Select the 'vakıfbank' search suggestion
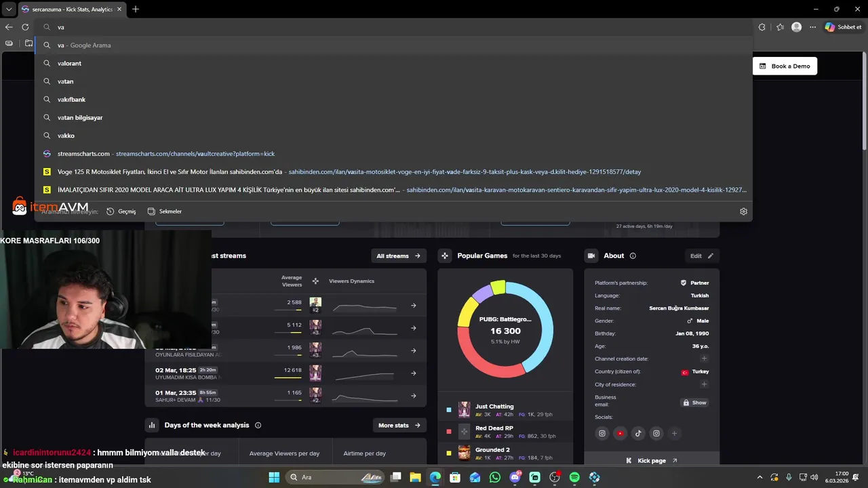 393,100
